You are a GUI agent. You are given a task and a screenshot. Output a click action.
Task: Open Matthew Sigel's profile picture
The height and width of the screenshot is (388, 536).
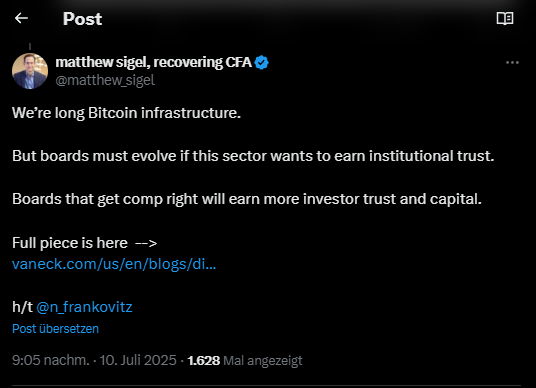click(30, 71)
